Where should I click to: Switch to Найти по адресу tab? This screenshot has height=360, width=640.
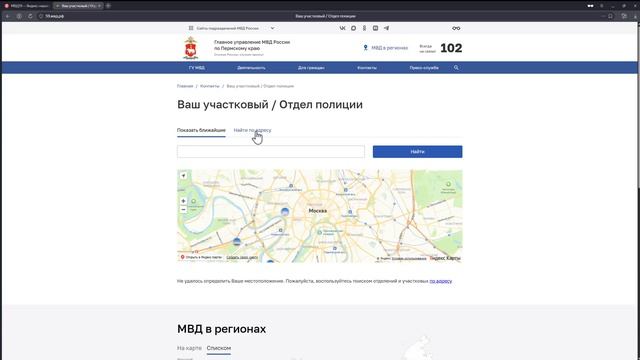coord(252,130)
